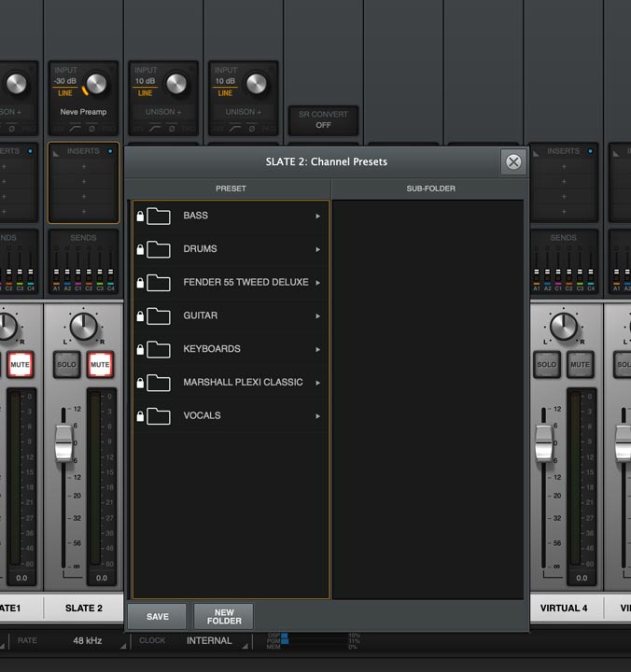
Task: Click the lock icon on the KEYBOARDS row
Action: (x=140, y=350)
